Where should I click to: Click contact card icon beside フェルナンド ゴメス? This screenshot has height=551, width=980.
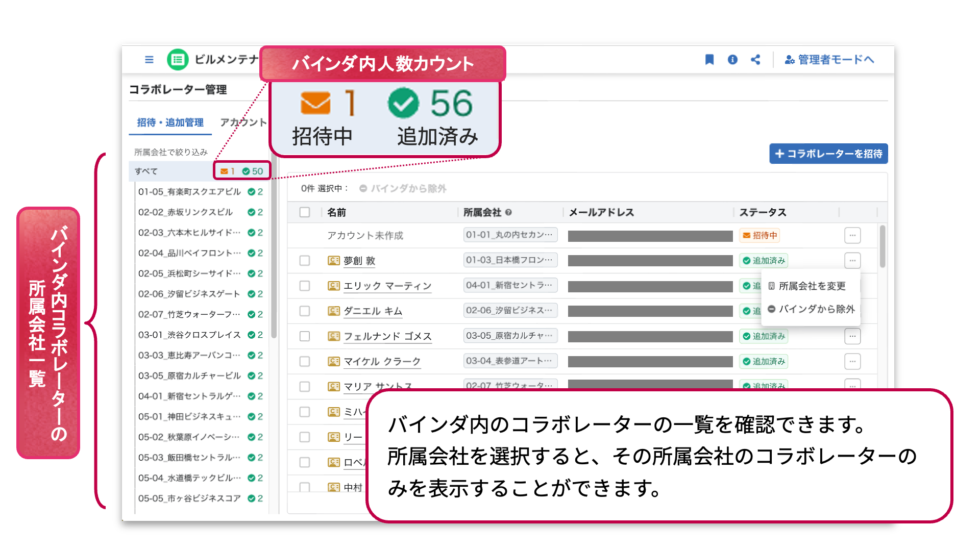pos(333,336)
